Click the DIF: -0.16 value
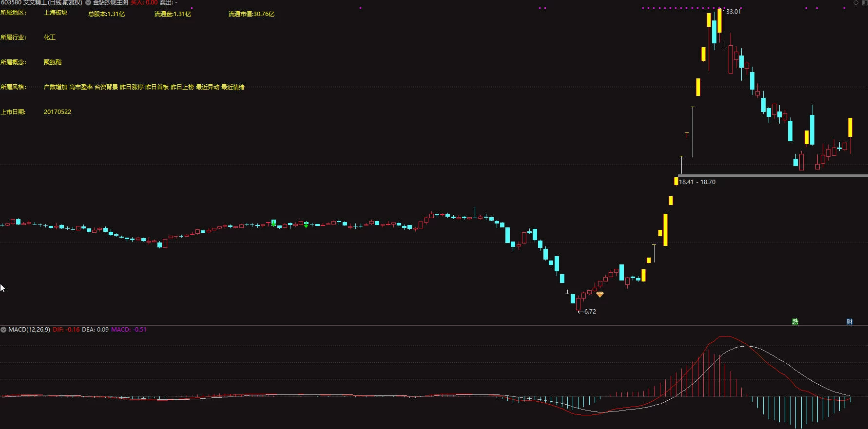 (66, 330)
